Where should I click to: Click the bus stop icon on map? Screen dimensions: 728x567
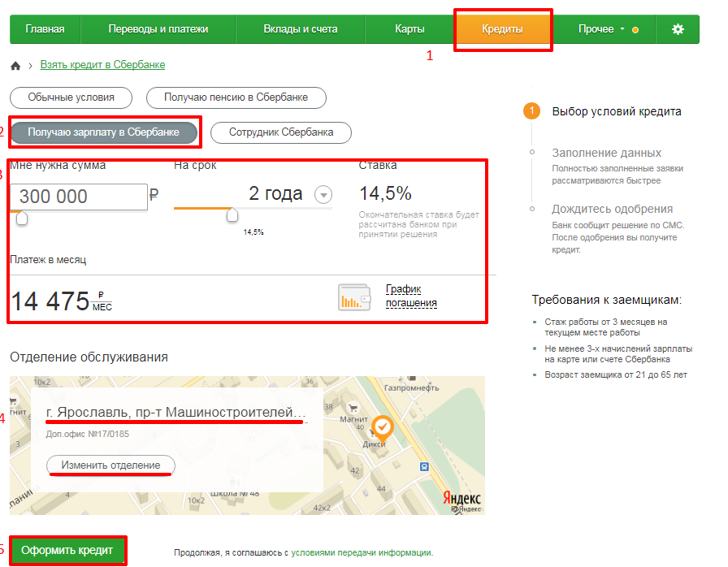(x=424, y=466)
